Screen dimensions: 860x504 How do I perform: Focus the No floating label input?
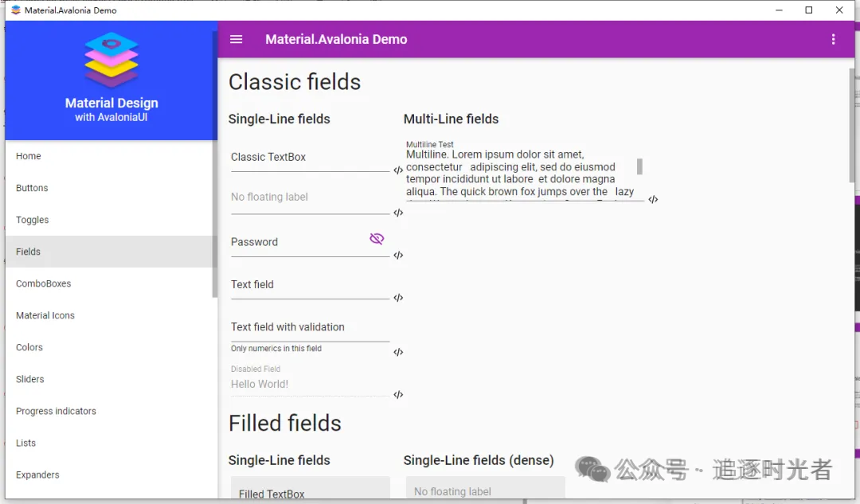[x=310, y=199]
